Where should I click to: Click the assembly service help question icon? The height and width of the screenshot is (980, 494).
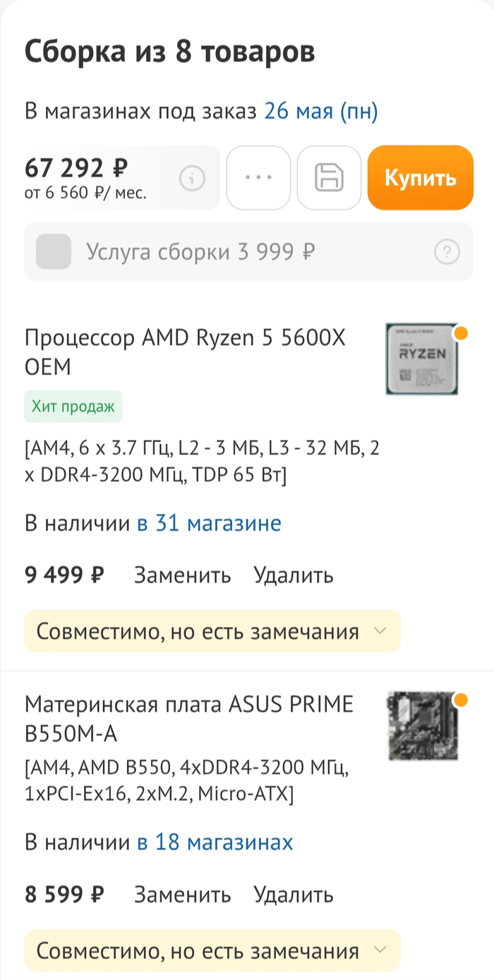pyautogui.click(x=446, y=251)
